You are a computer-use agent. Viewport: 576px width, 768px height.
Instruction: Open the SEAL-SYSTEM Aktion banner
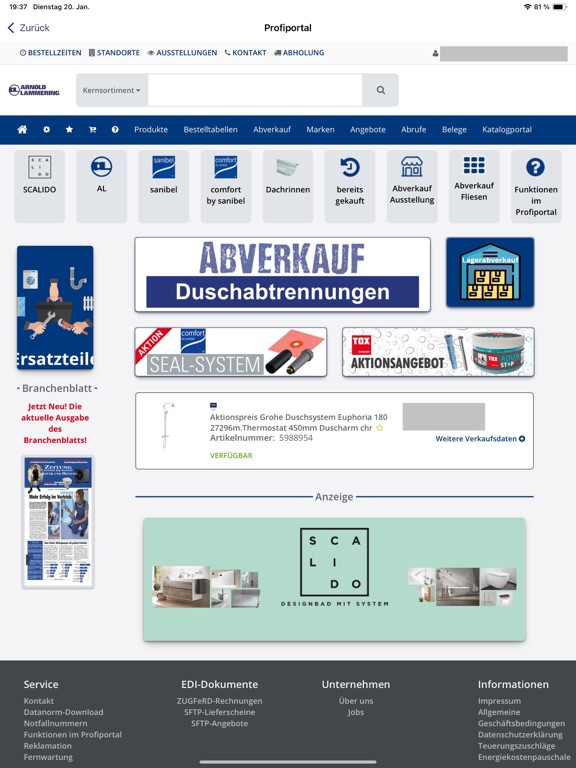(x=231, y=352)
